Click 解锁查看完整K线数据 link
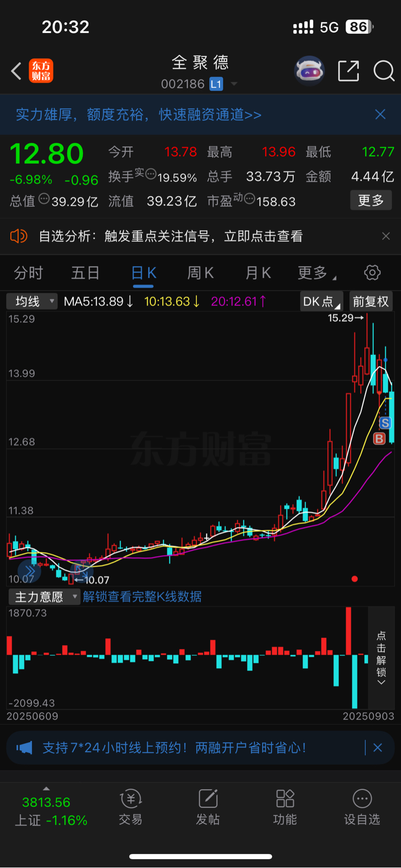Screen dimensions: 401x868 click(142, 597)
